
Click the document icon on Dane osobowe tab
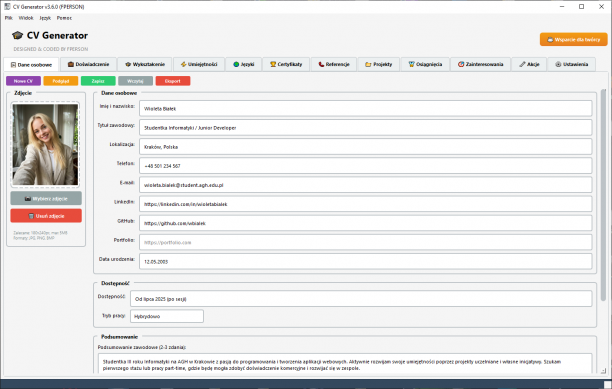(x=13, y=65)
